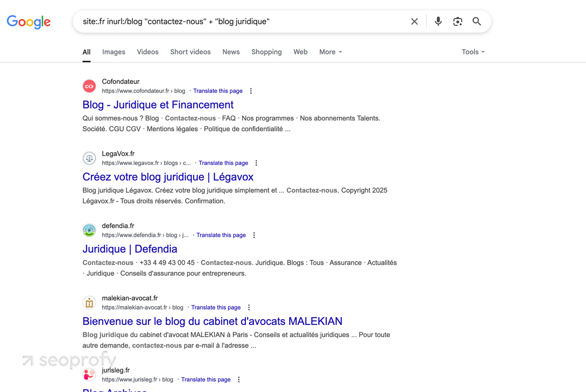Click the Google logo
The width and height of the screenshot is (586, 392).
(29, 22)
